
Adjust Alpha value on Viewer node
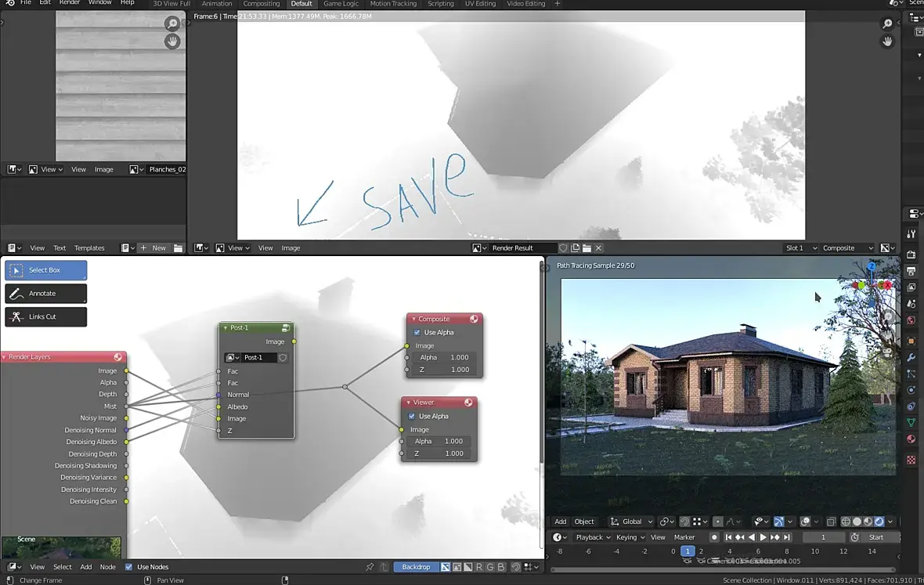(x=439, y=441)
